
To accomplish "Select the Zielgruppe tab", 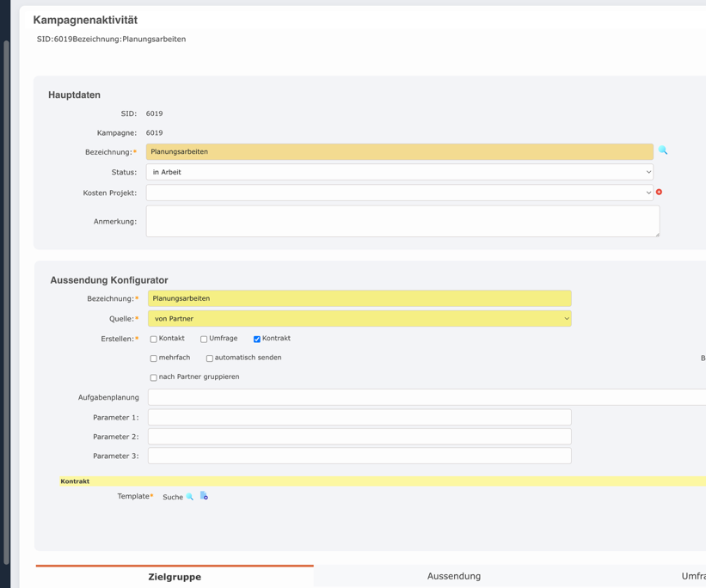I will (x=173, y=577).
